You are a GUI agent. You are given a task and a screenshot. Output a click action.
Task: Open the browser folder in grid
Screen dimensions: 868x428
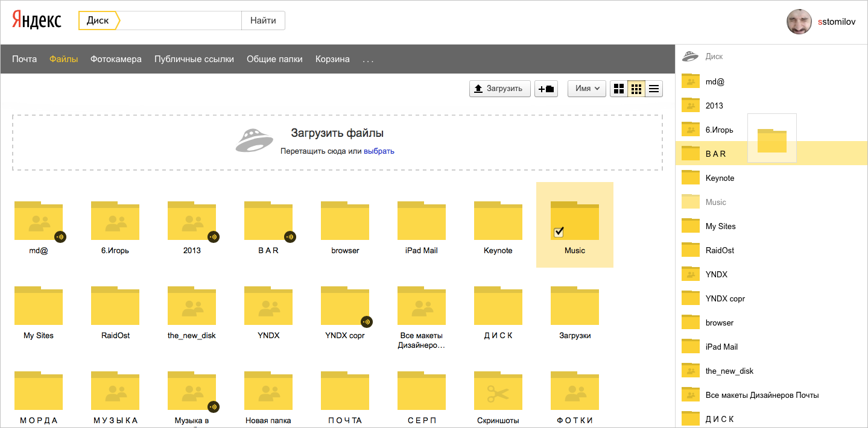345,221
